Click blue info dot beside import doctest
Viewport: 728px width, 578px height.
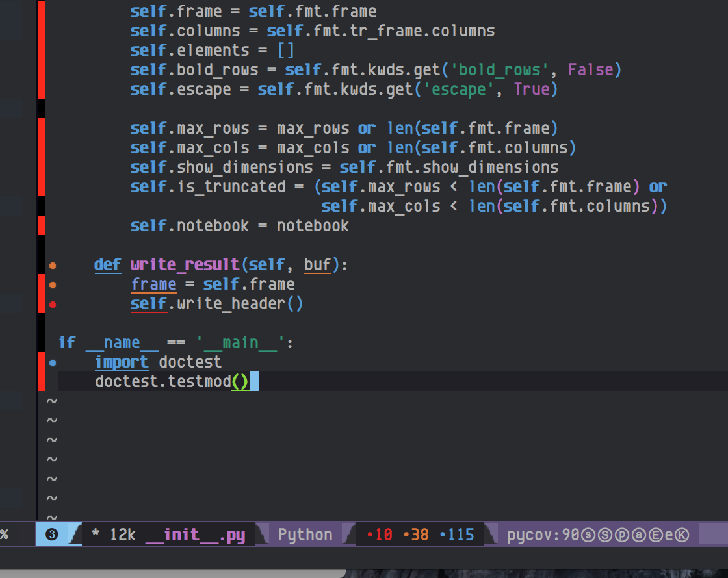coord(53,363)
